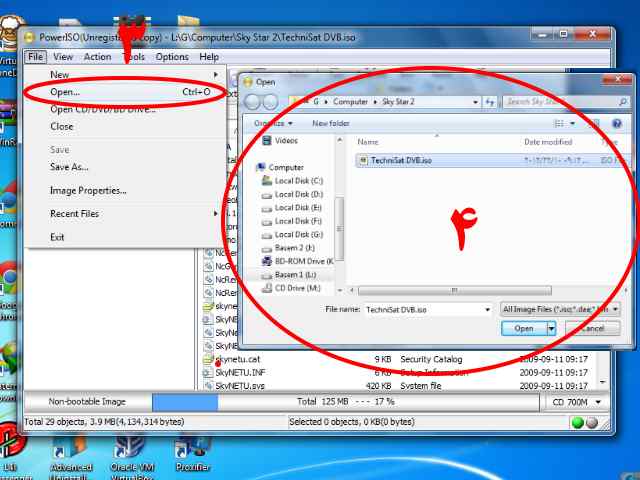Screen dimensions: 640x480
Task: Select Local Disk (E:) in the navigation pane
Action: (x=298, y=208)
